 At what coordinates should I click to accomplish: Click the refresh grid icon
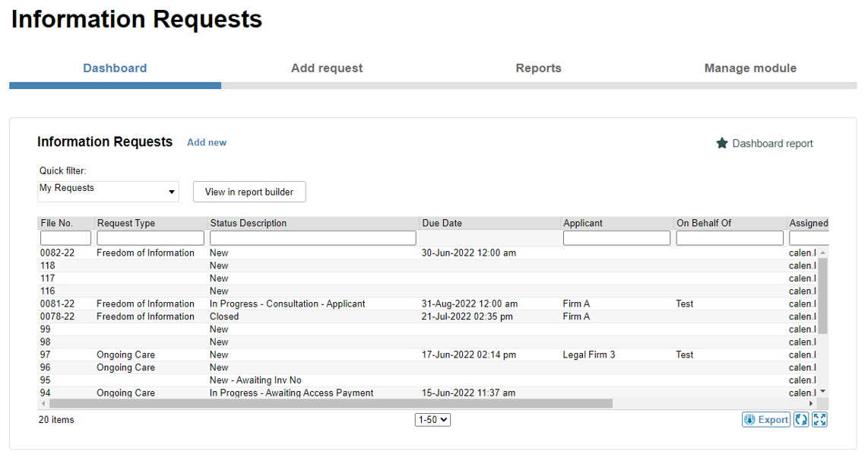point(801,420)
